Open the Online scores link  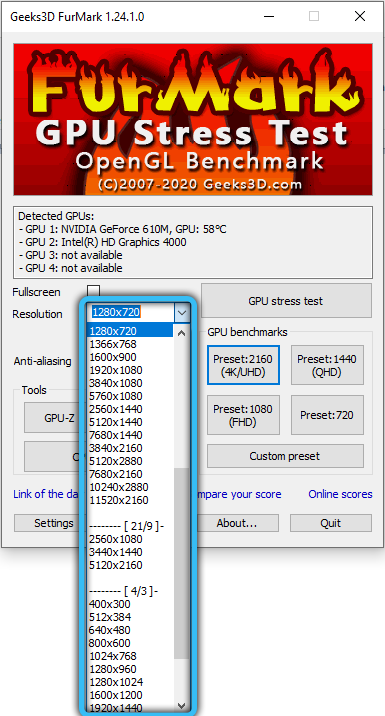tap(340, 494)
